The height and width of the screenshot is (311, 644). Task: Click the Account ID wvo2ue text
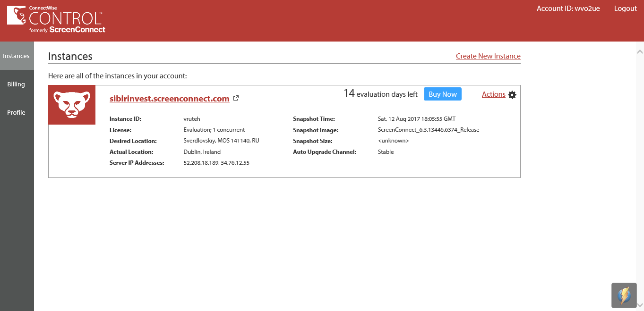pyautogui.click(x=568, y=8)
